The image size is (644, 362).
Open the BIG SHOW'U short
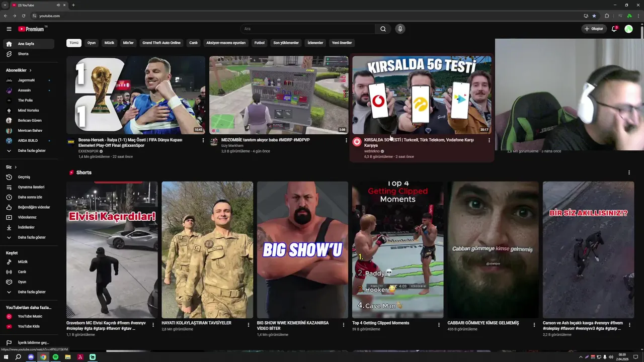(302, 250)
